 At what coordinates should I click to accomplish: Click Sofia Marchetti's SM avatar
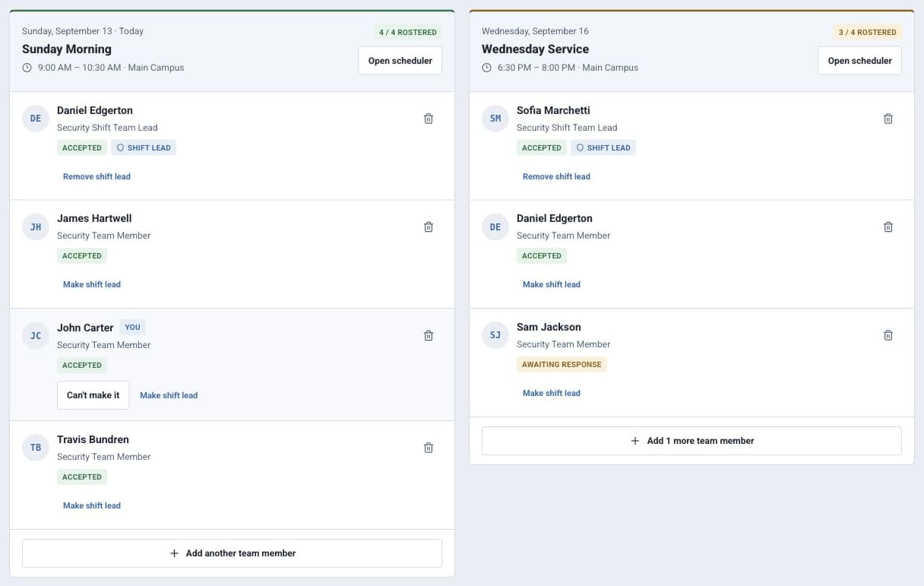[495, 119]
